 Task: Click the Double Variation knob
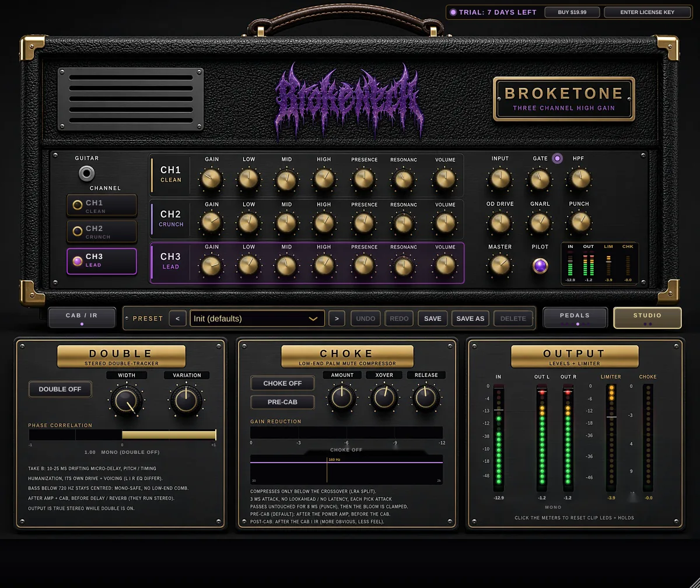click(186, 400)
